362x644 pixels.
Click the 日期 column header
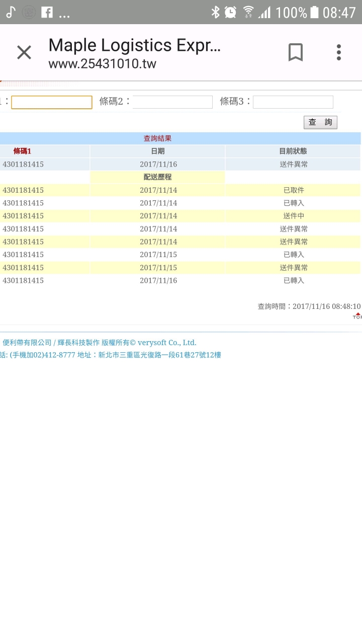[x=157, y=151]
